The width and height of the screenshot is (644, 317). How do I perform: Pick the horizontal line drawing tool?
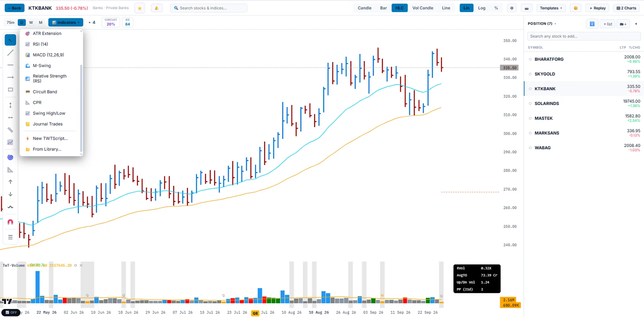10,65
